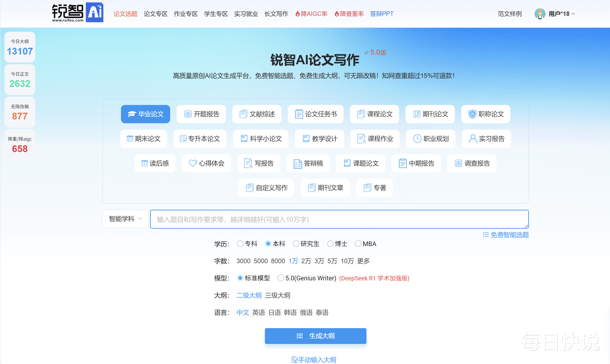Click the shield icon for 职称论文

tap(472, 114)
